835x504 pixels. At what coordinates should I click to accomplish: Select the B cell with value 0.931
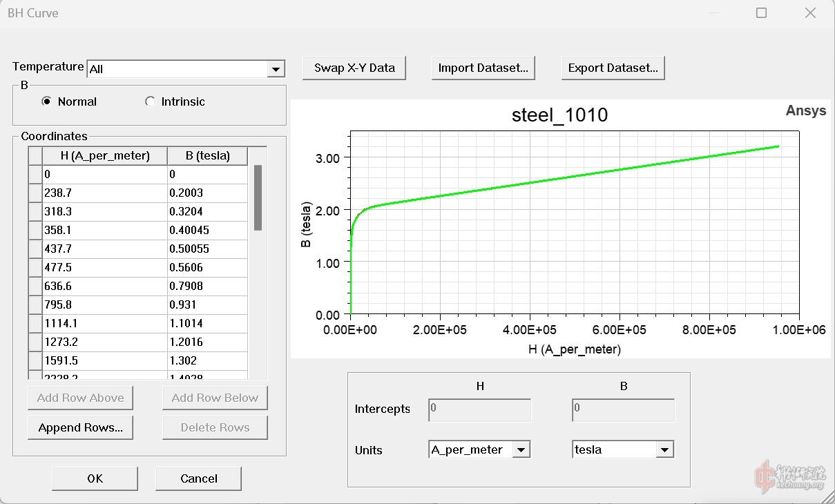tap(208, 304)
